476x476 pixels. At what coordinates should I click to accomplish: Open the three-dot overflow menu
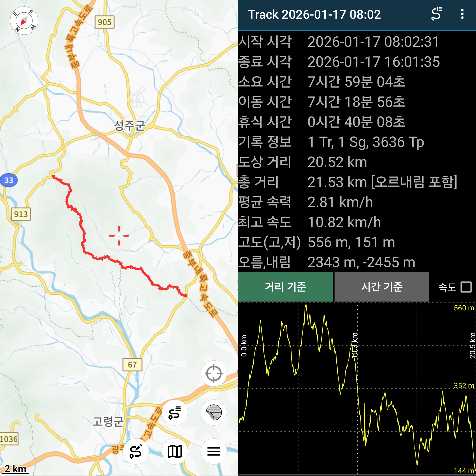pos(462,14)
